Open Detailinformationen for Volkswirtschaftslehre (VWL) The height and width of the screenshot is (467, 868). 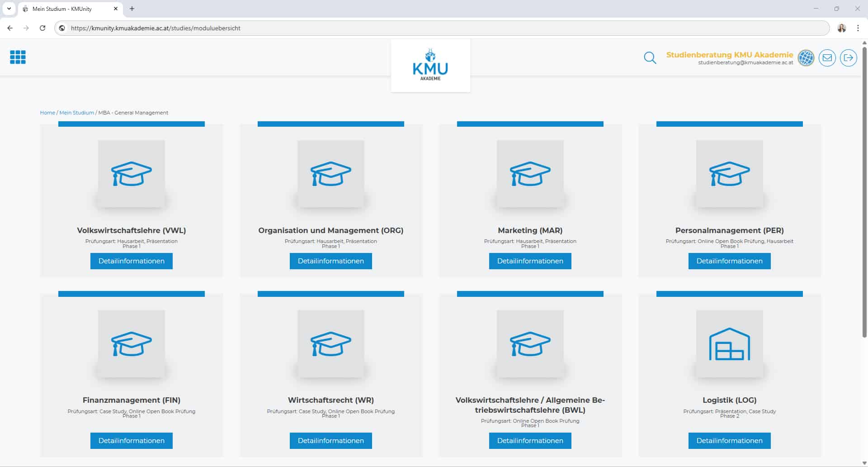click(x=132, y=261)
